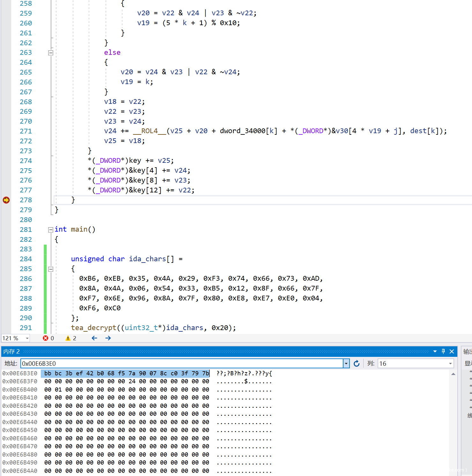Screen dimensions: 472x476
Task: Collapse the main function at line 281
Action: [x=51, y=230]
